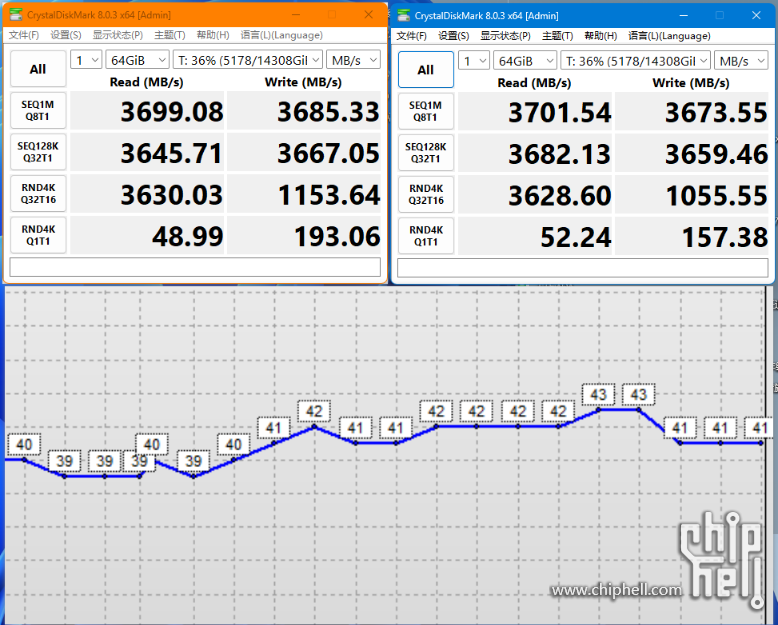Click read value 3630.03 in orange window
This screenshot has width=778, height=625.
coord(147,194)
